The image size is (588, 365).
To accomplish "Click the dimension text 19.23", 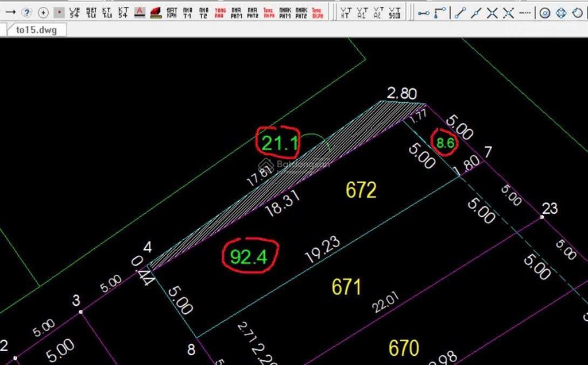I will (x=323, y=249).
